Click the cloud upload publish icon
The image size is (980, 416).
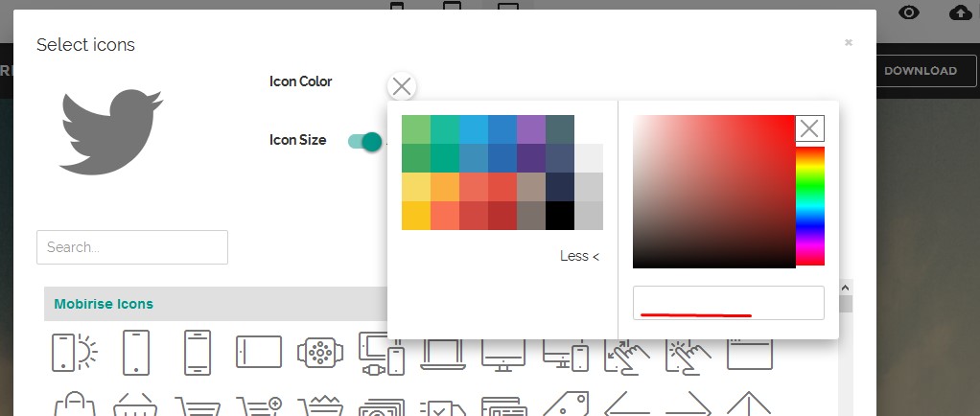pyautogui.click(x=960, y=13)
